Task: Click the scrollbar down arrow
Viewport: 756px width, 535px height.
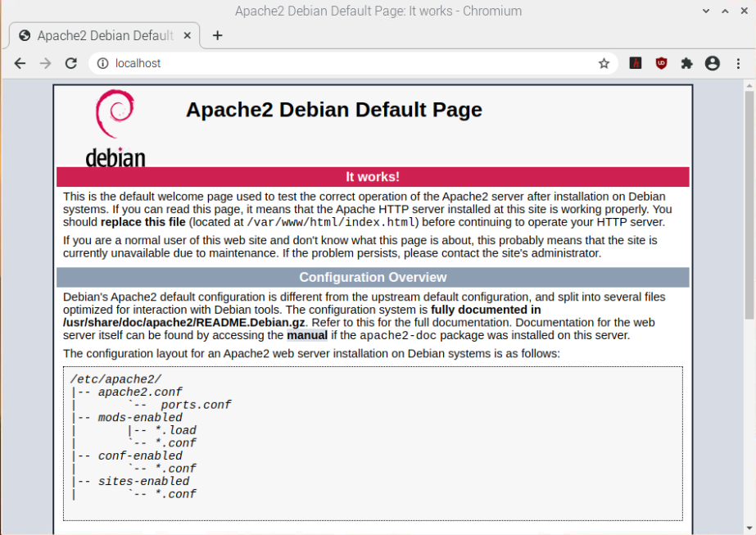Action: [749, 528]
